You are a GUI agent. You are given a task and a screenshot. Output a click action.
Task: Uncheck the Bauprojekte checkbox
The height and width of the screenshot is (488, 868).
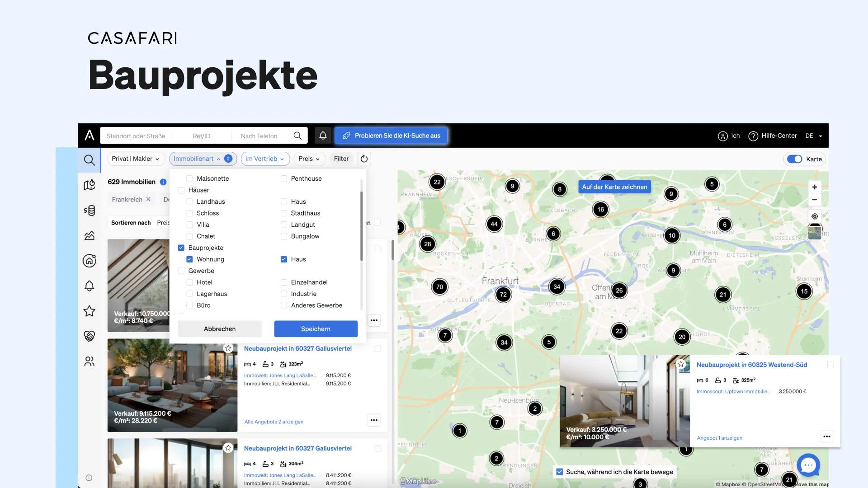tap(181, 248)
